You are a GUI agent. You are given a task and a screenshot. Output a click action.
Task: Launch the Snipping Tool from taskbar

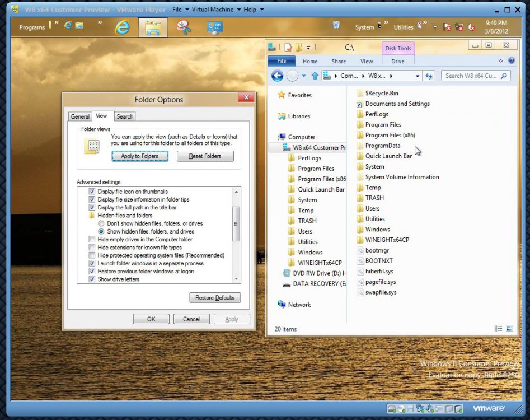click(x=184, y=27)
